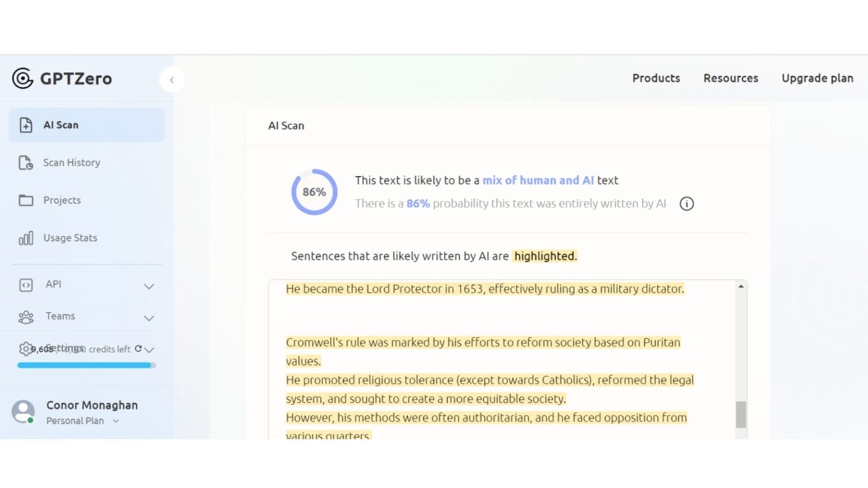
Task: Open the Products menu
Action: (x=656, y=78)
